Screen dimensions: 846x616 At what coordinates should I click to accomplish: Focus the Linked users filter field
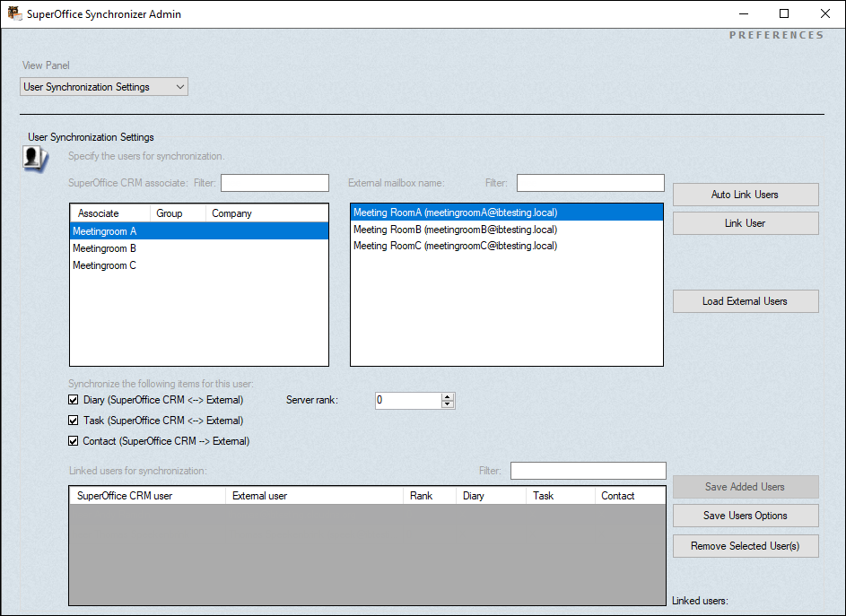[589, 471]
